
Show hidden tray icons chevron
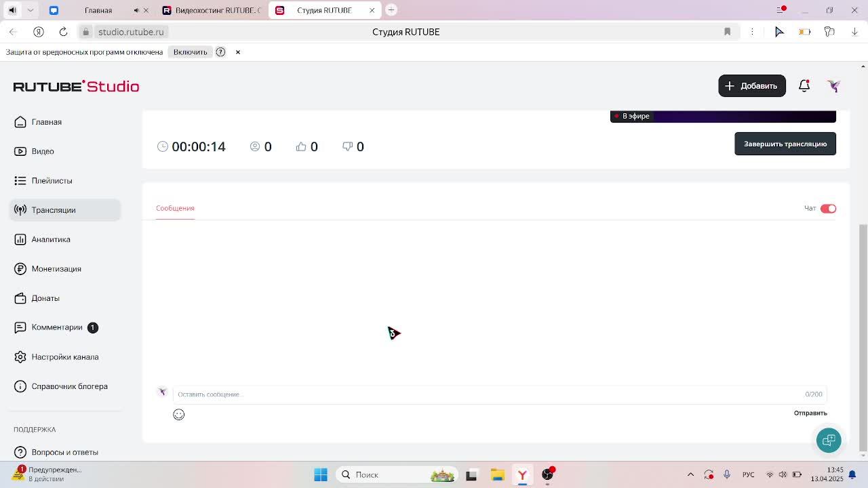(x=690, y=474)
